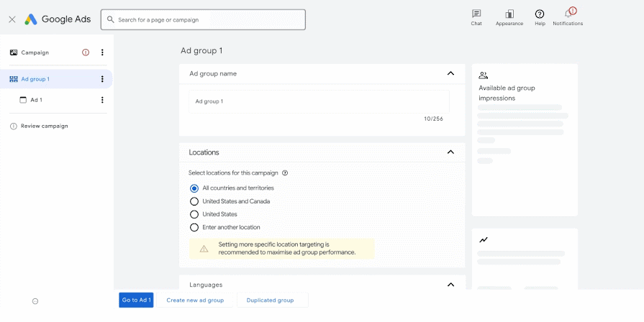644x322 pixels.
Task: Open the Chat icon
Action: click(x=476, y=14)
